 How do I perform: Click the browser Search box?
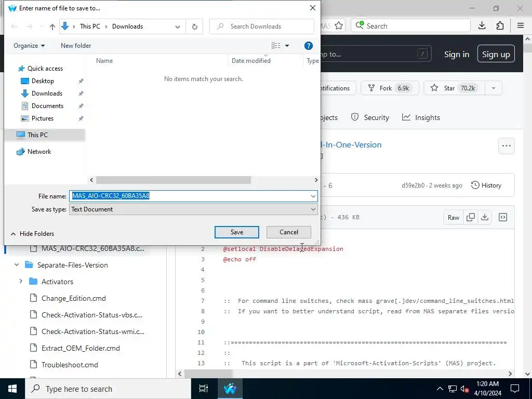(410, 26)
